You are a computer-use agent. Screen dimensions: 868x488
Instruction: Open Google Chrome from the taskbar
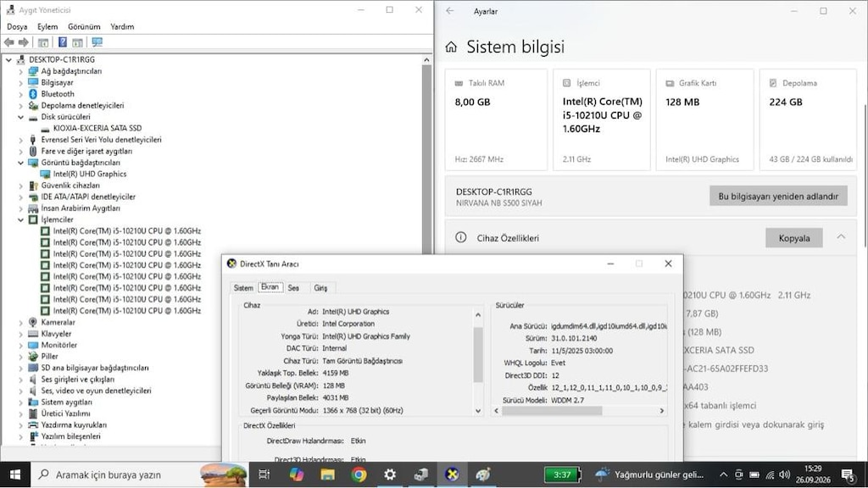tap(359, 474)
